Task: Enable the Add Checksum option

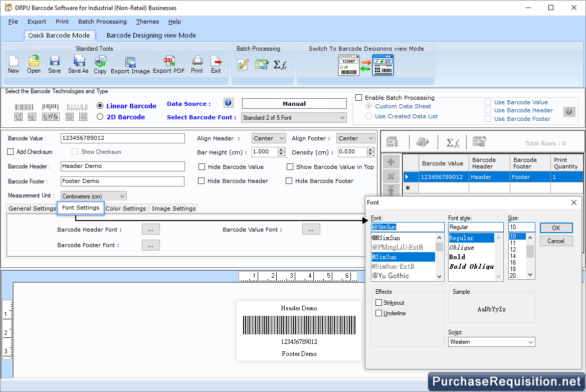Action: point(9,152)
